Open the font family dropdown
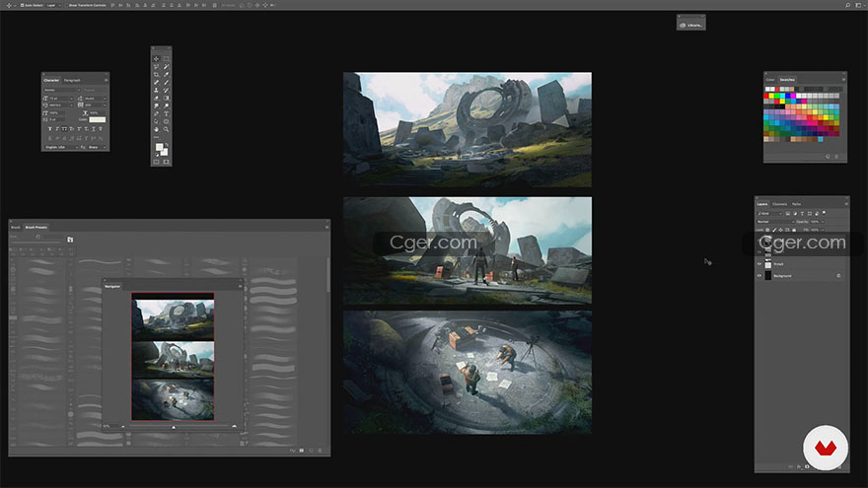The width and height of the screenshot is (868, 488). 62,90
